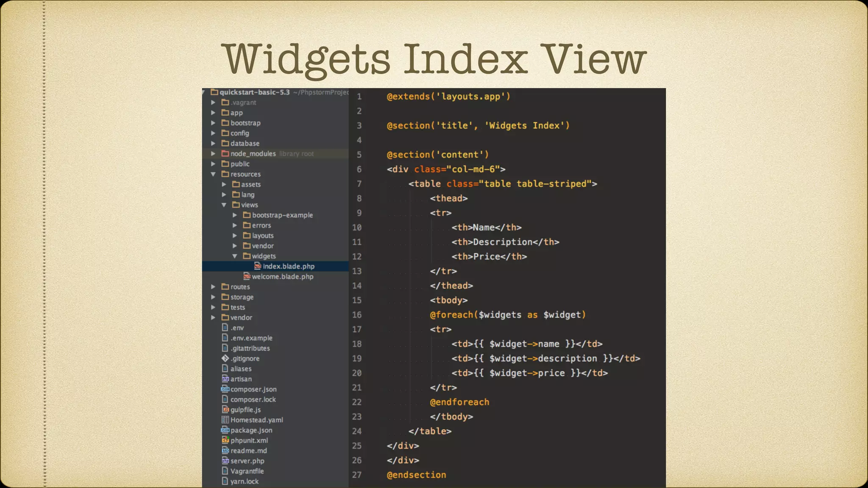
Task: Click the file icon next to .env
Action: pos(225,327)
